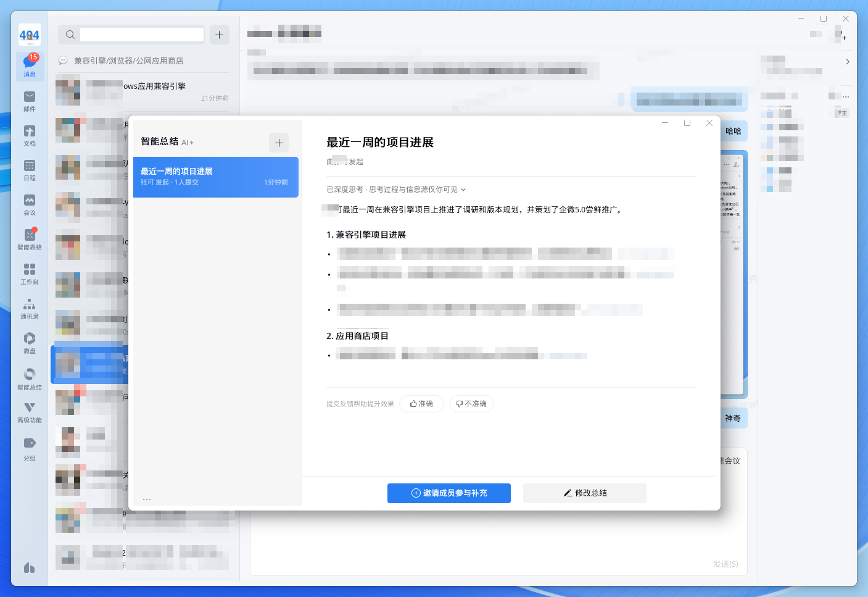Viewport: 868px width, 597px height.
Task: Open the 邮件 mail sidebar icon
Action: [30, 101]
